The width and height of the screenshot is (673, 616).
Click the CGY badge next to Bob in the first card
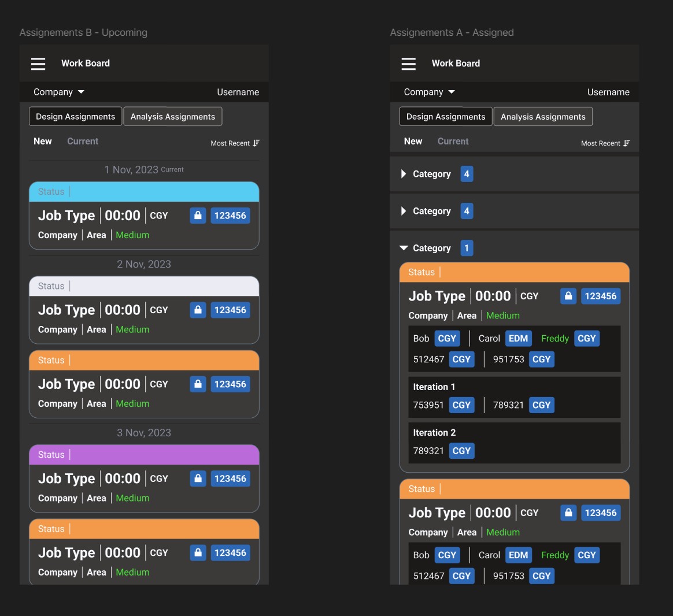448,339
